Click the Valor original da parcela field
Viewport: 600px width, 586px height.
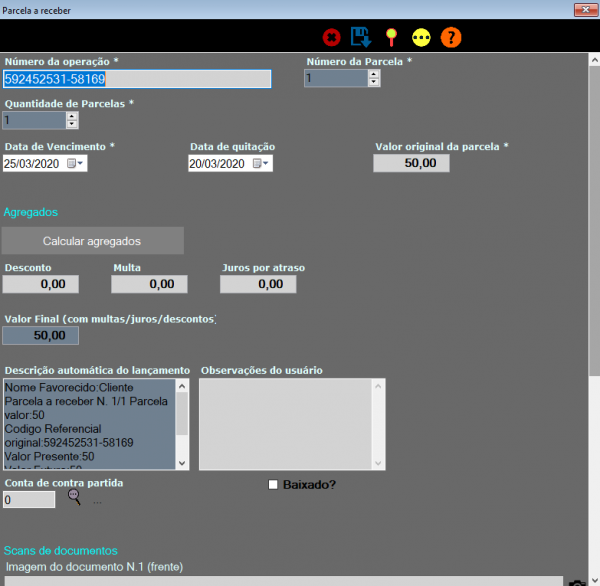pos(411,163)
